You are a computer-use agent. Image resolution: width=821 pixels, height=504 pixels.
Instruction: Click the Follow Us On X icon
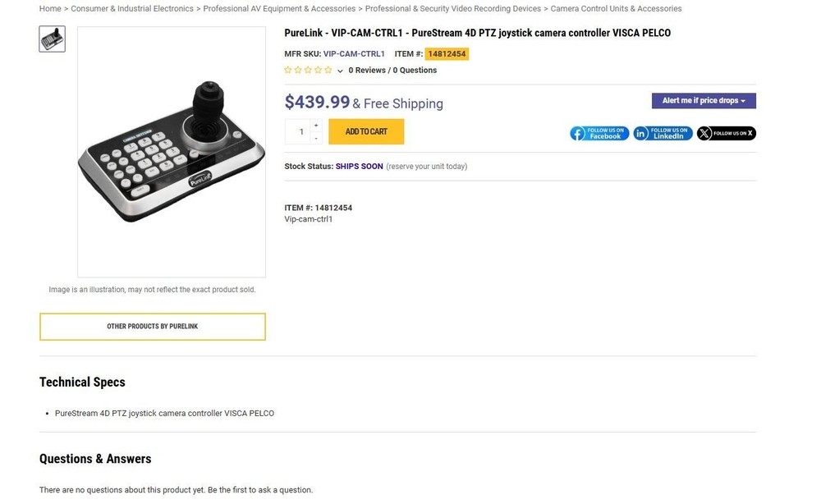click(726, 133)
